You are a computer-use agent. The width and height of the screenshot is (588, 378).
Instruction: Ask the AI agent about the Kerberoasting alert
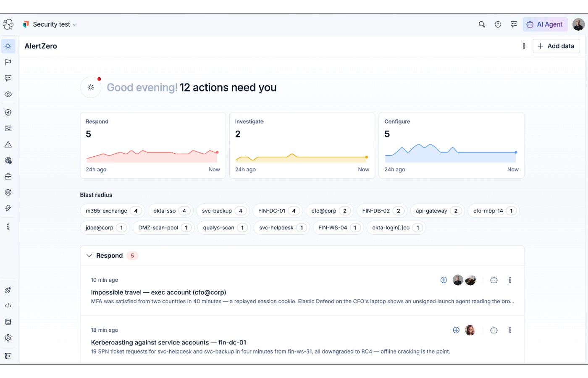[x=494, y=331]
